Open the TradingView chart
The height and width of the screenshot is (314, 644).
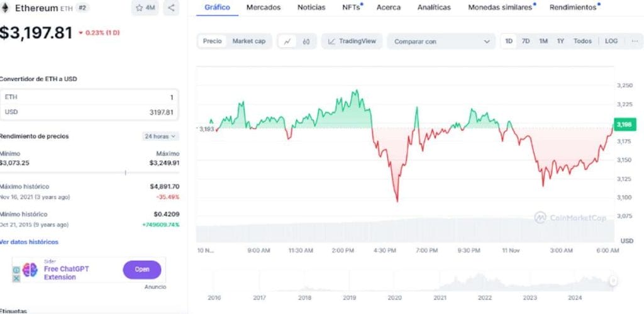click(352, 41)
